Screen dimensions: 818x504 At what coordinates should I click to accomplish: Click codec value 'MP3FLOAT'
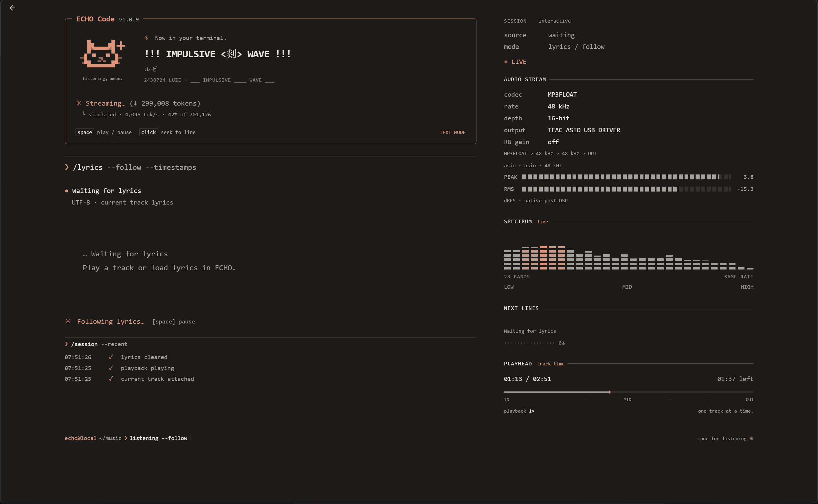(562, 94)
